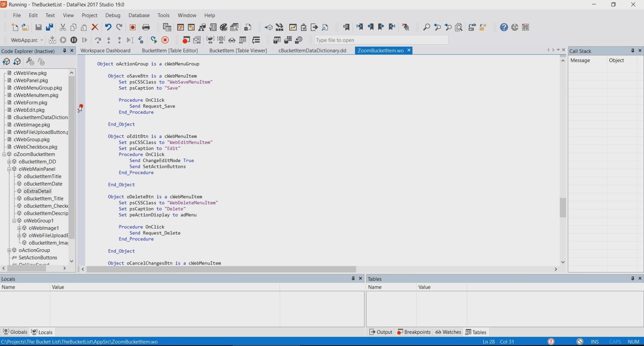
Task: Click the Cut scissors icon
Action: point(63,27)
